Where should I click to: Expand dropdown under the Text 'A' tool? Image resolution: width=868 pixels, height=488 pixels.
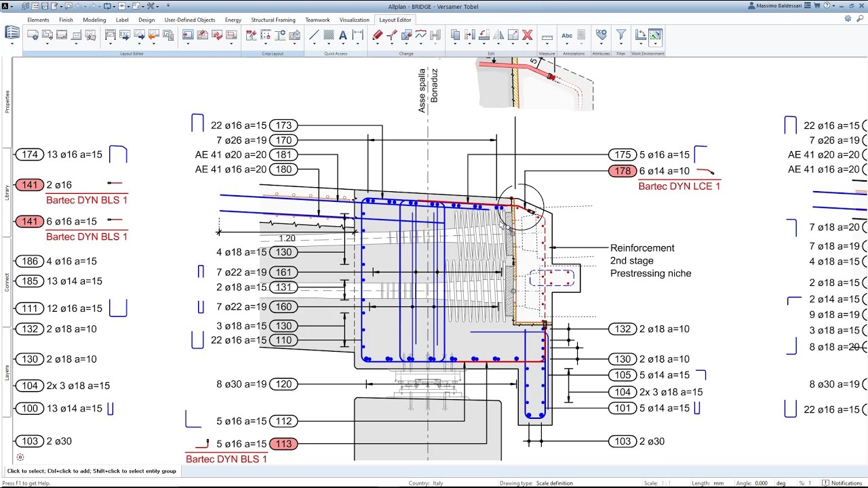343,44
